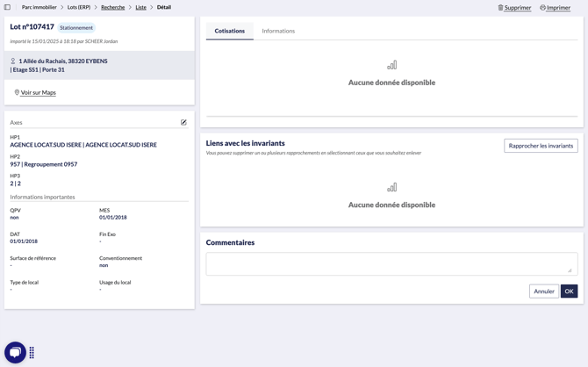Toggle the sidebar panel icon

8,7
